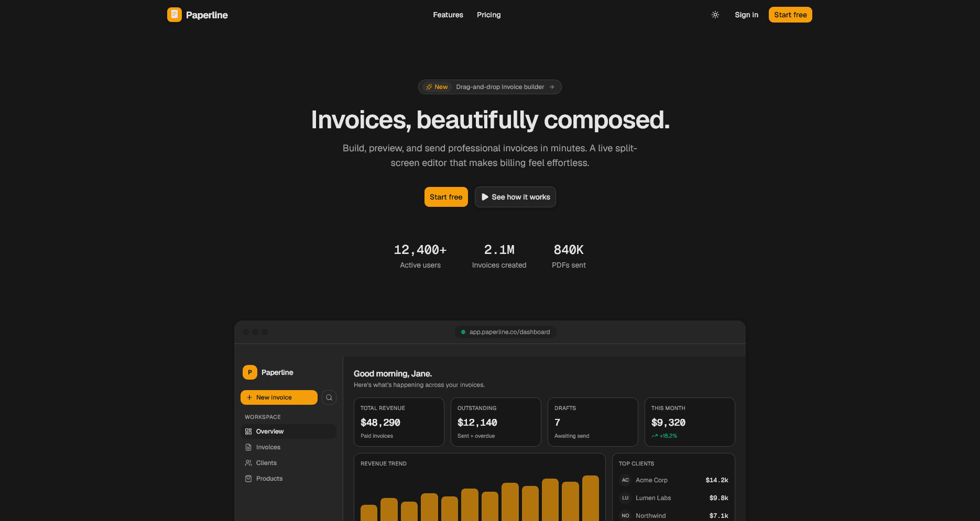980x521 pixels.
Task: Click the Clients people icon
Action: coord(248,463)
